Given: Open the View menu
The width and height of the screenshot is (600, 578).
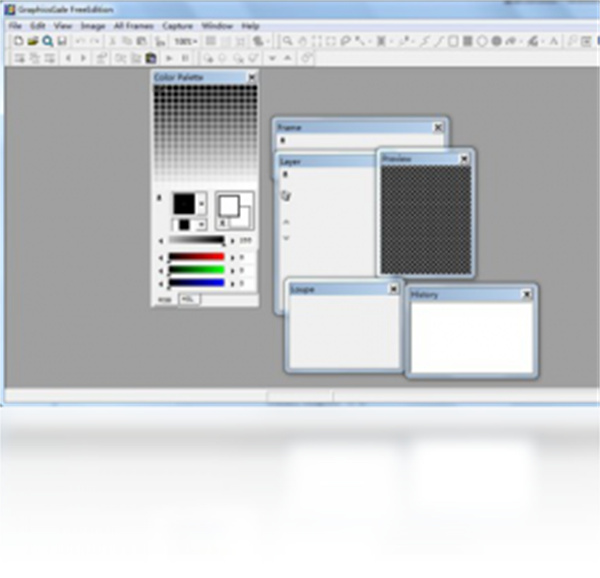Looking at the screenshot, I should coord(63,26).
